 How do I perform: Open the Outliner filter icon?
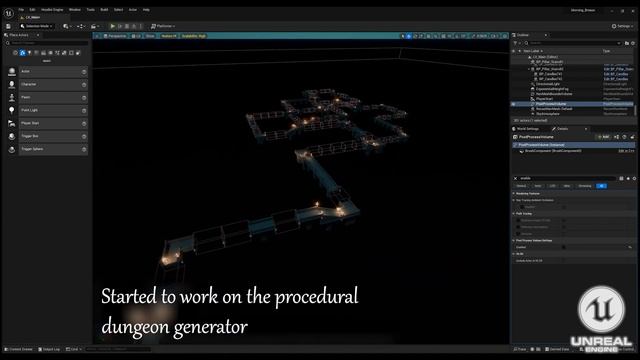point(516,43)
